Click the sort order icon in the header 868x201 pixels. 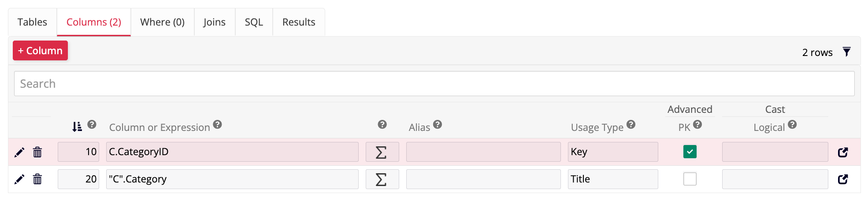coord(77,127)
